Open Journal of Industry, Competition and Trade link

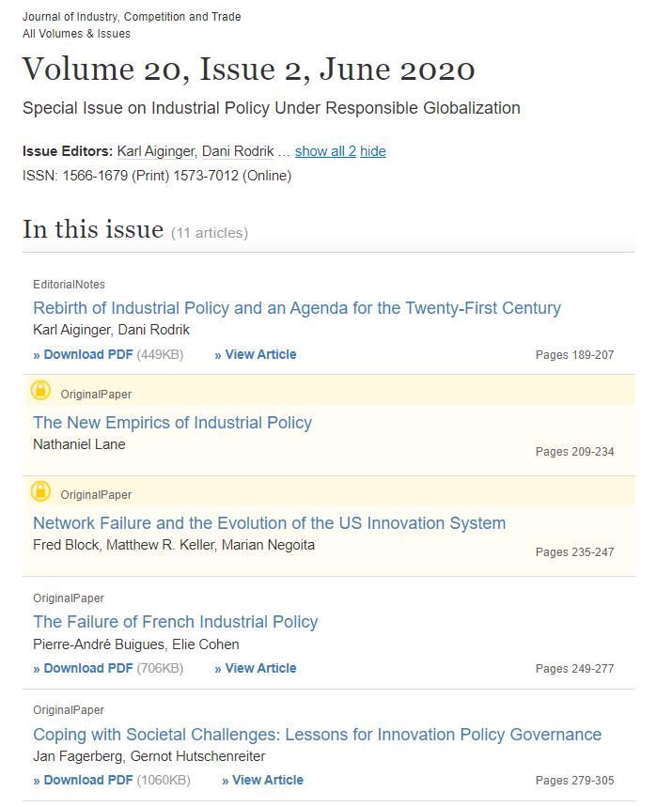[132, 17]
